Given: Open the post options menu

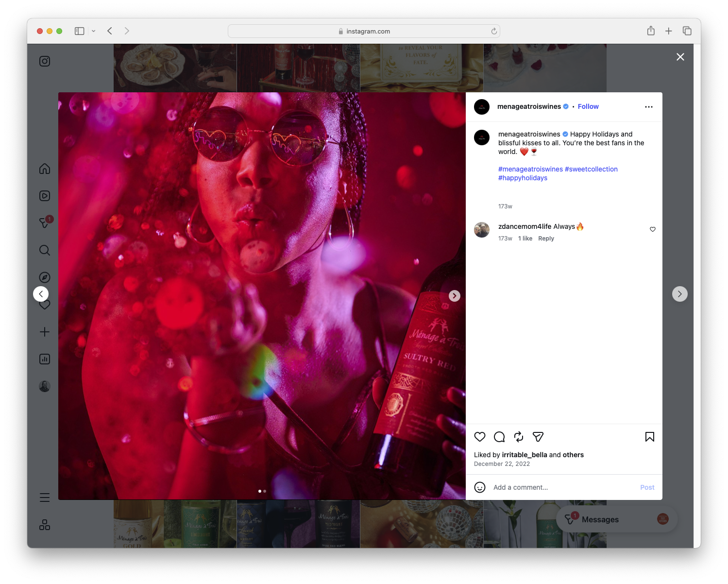Looking at the screenshot, I should click(649, 106).
